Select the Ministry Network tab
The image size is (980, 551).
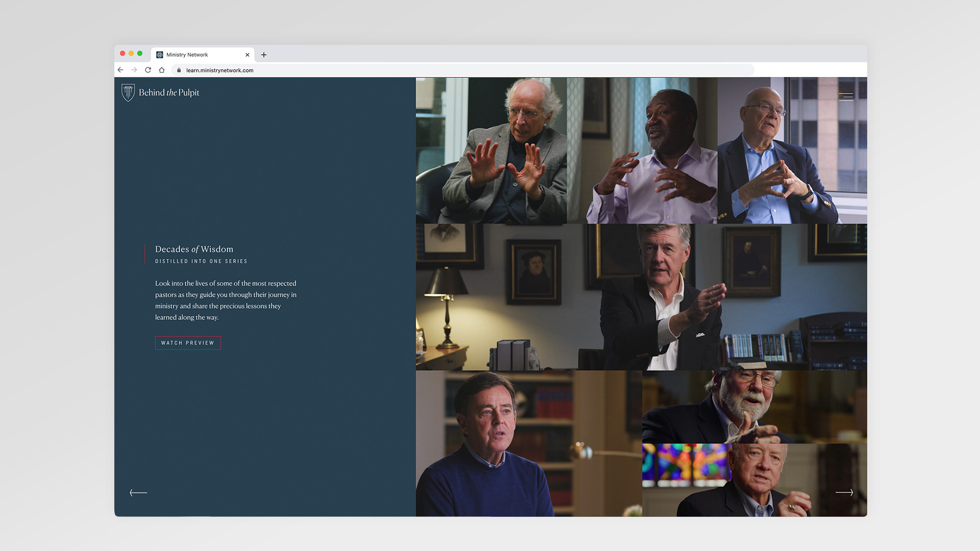point(203,55)
